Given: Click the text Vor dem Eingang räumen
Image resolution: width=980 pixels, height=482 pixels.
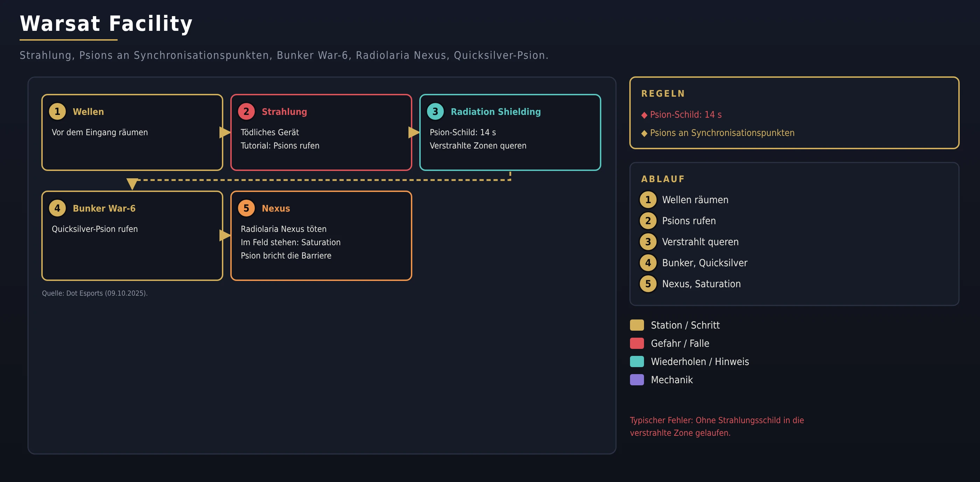Looking at the screenshot, I should pyautogui.click(x=100, y=132).
